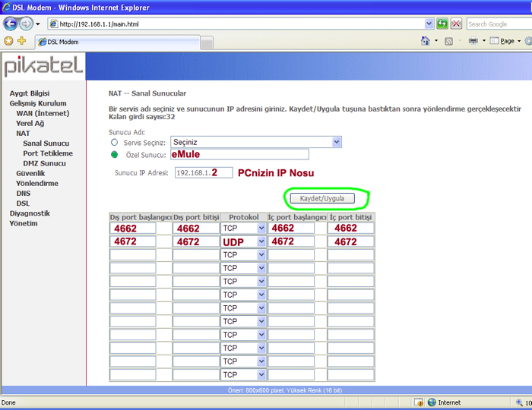This screenshot has width=532, height=410.
Task: Click the Search Google box
Action: click(499, 24)
